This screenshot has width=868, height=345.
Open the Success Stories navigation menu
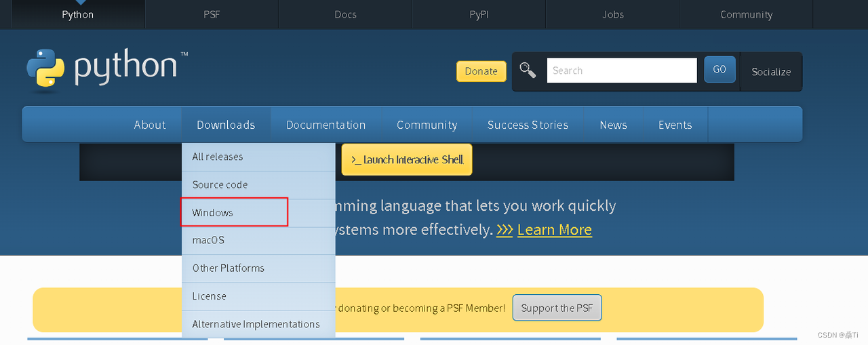coord(528,125)
